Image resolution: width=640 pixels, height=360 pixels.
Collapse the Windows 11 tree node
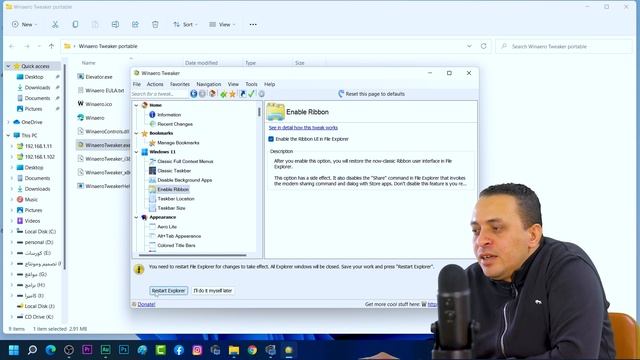136,152
